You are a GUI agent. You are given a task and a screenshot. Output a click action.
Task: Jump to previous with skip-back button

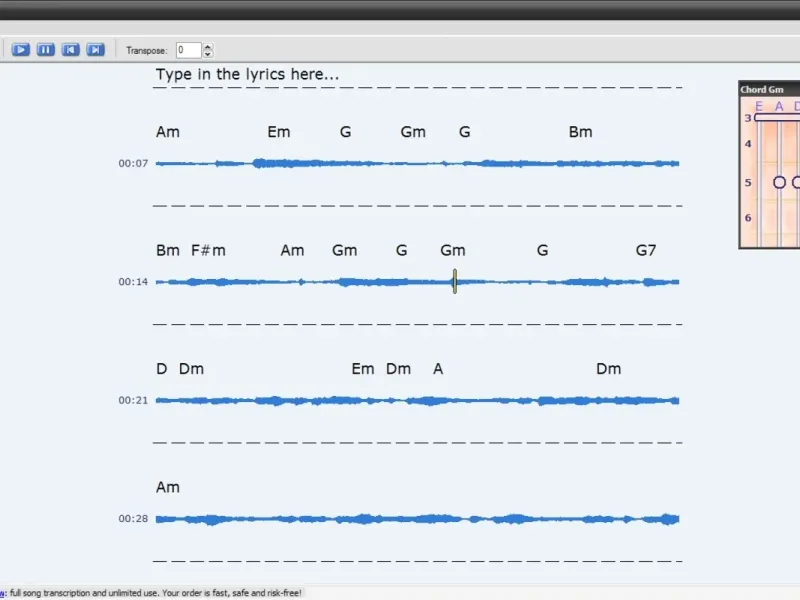(70, 49)
